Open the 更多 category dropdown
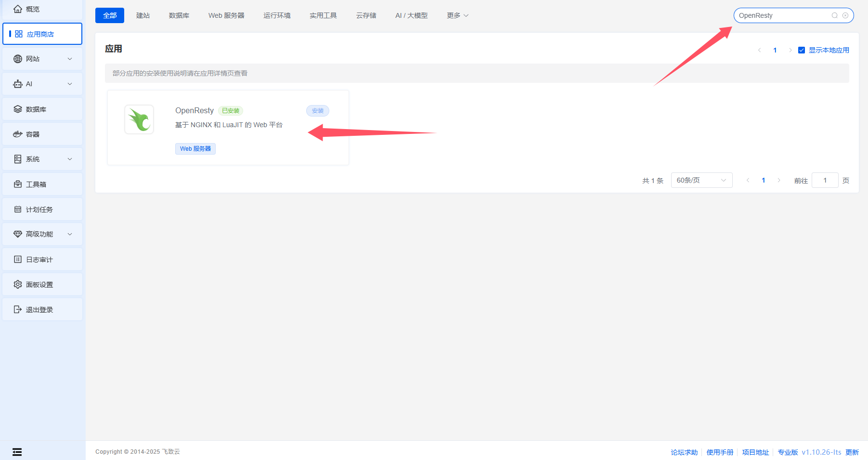 (x=457, y=15)
